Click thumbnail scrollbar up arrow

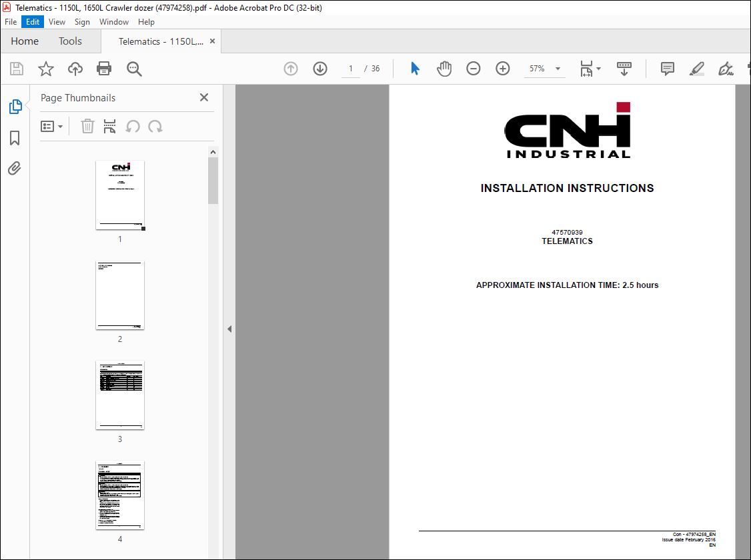tap(213, 152)
